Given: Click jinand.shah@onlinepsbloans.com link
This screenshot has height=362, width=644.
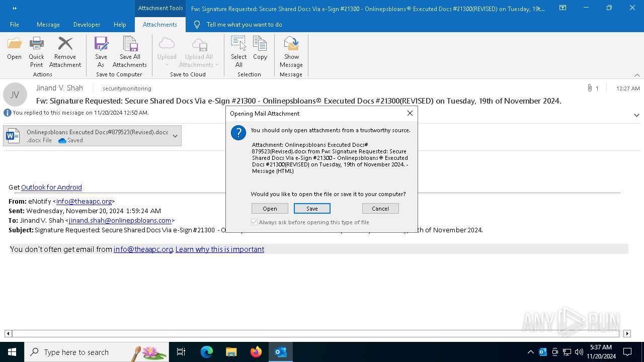Looking at the screenshot, I should pos(120,220).
